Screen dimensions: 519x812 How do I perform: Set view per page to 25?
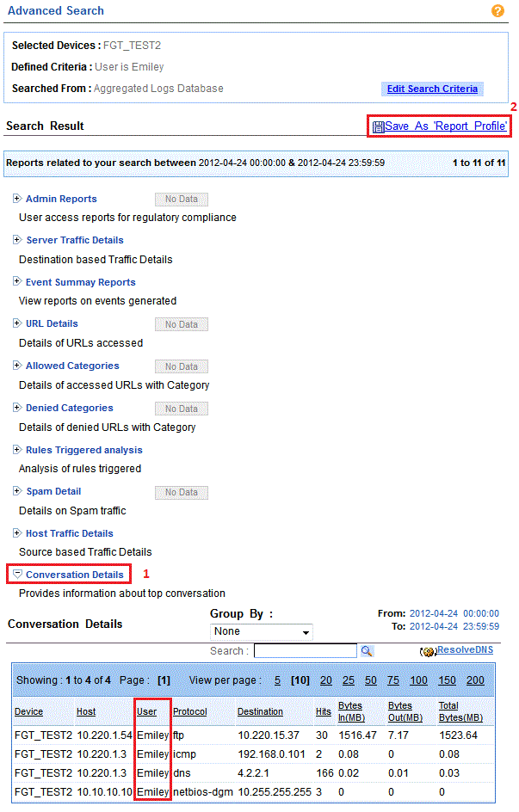click(x=349, y=680)
